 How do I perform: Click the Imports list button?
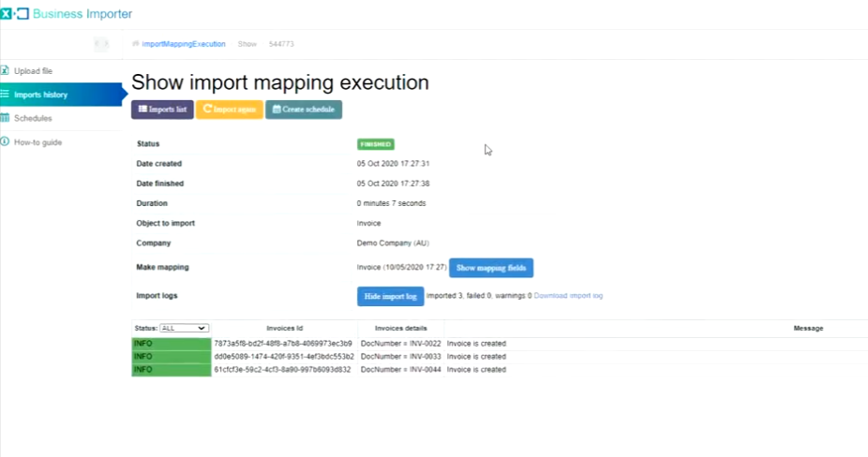[x=162, y=110]
